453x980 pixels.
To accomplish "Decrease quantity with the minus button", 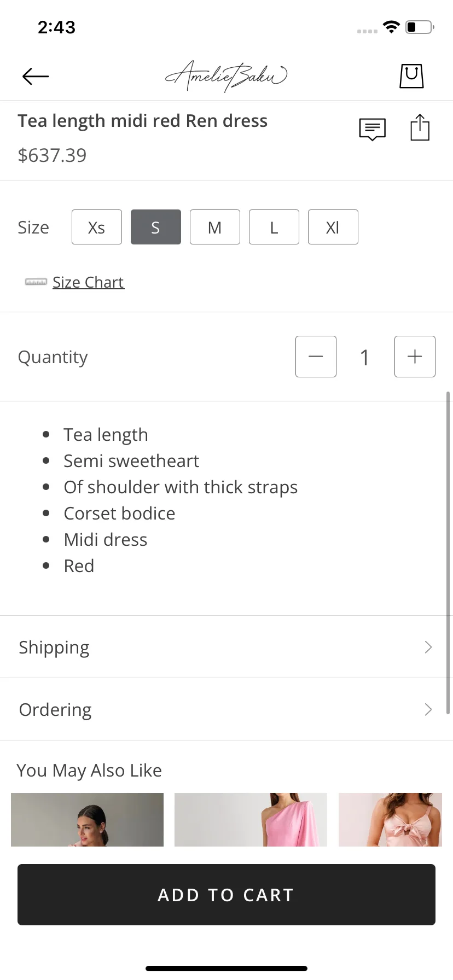I will (316, 357).
